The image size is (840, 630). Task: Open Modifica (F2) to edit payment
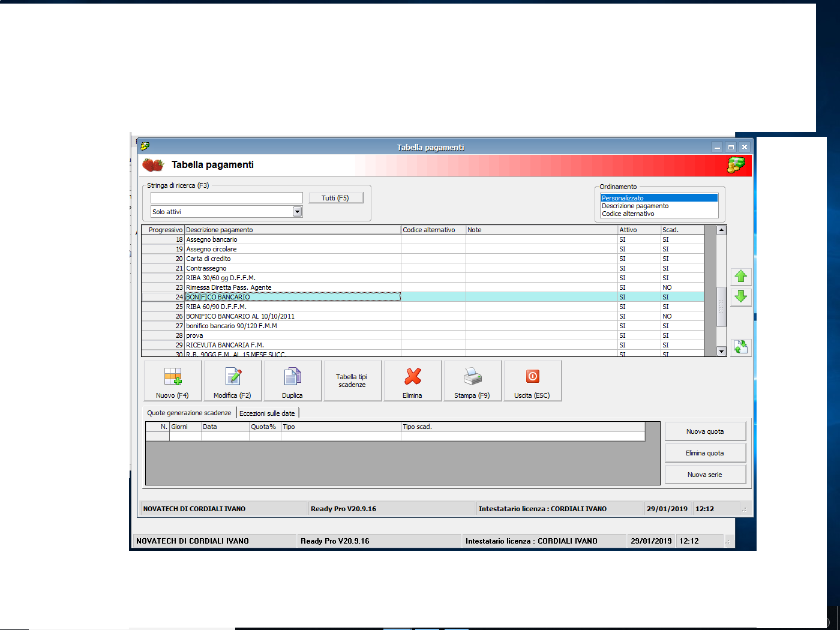click(233, 381)
